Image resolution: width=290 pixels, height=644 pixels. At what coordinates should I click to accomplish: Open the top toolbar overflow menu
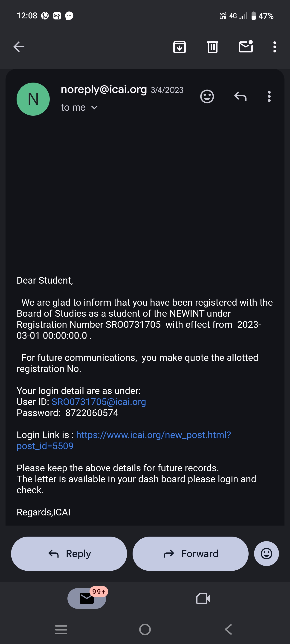click(x=275, y=47)
